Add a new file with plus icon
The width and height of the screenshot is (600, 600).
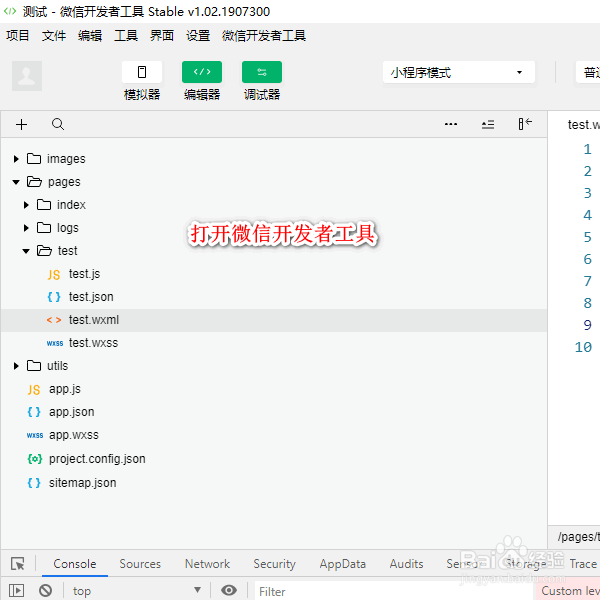21,124
